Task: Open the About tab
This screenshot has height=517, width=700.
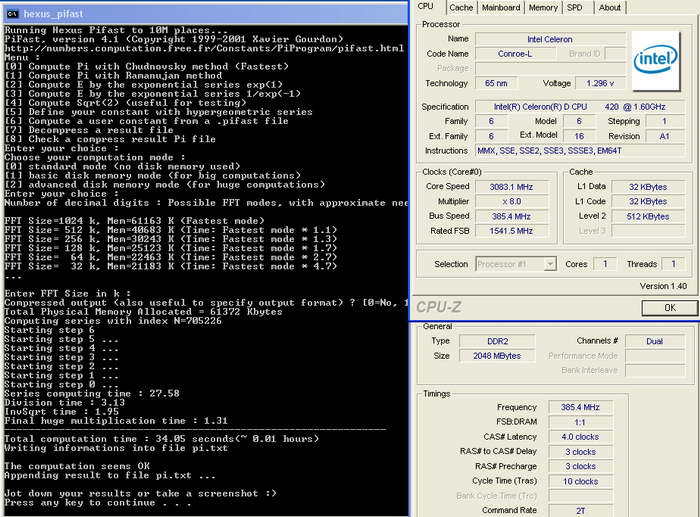Action: [609, 8]
